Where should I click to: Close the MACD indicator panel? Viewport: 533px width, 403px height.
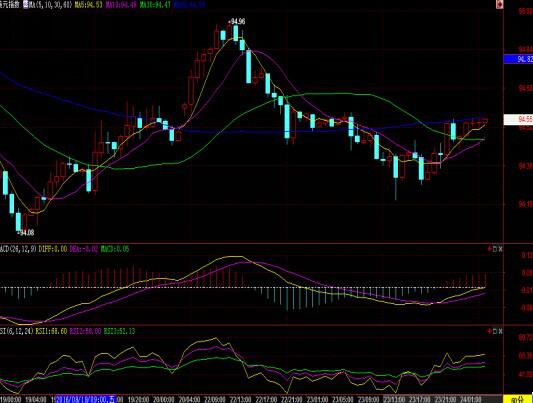(500, 249)
